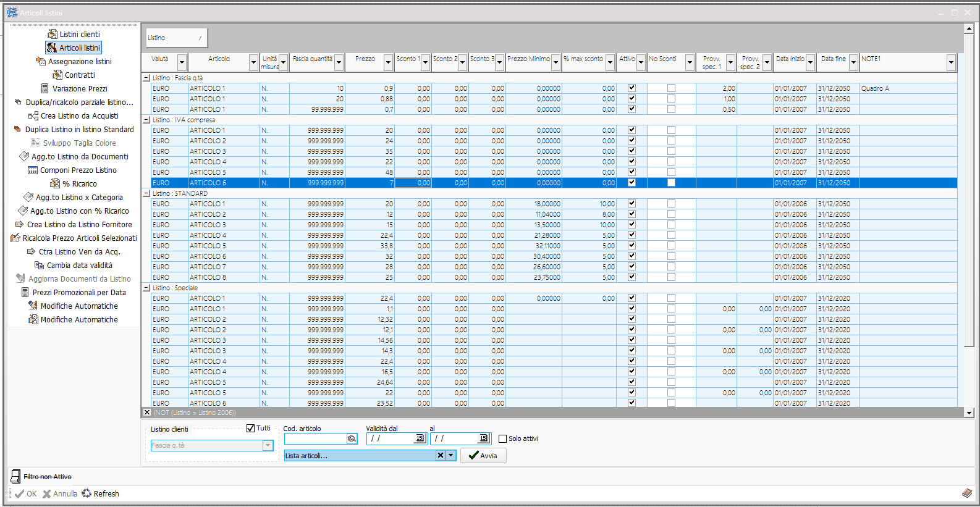This screenshot has height=507, width=980.
Task: Open Variazione Prezzi
Action: pos(74,89)
